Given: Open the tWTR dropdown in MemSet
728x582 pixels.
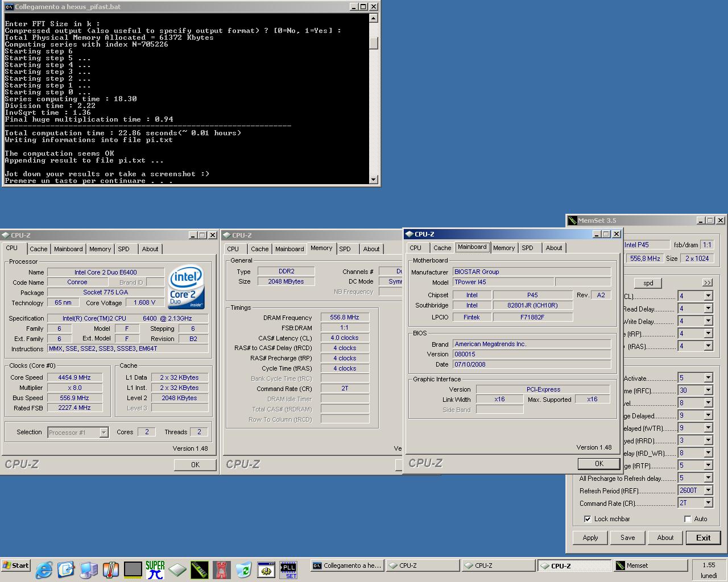Looking at the screenshot, I should pos(708,428).
